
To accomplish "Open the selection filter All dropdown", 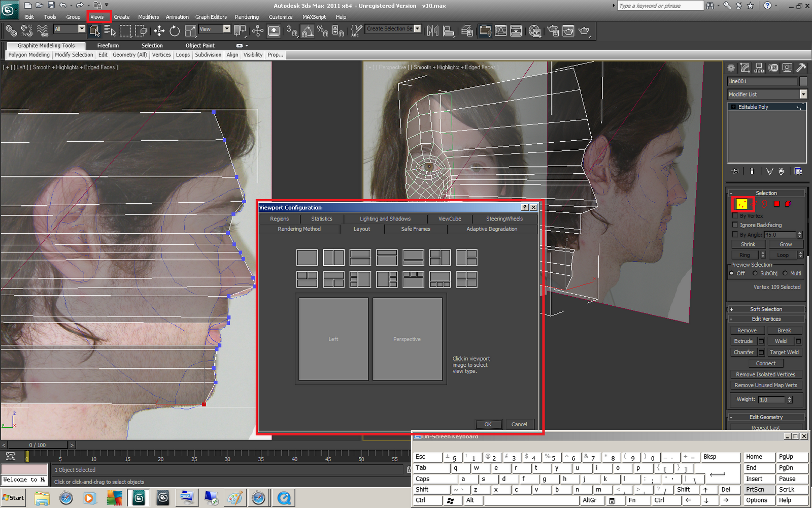I will (82, 29).
